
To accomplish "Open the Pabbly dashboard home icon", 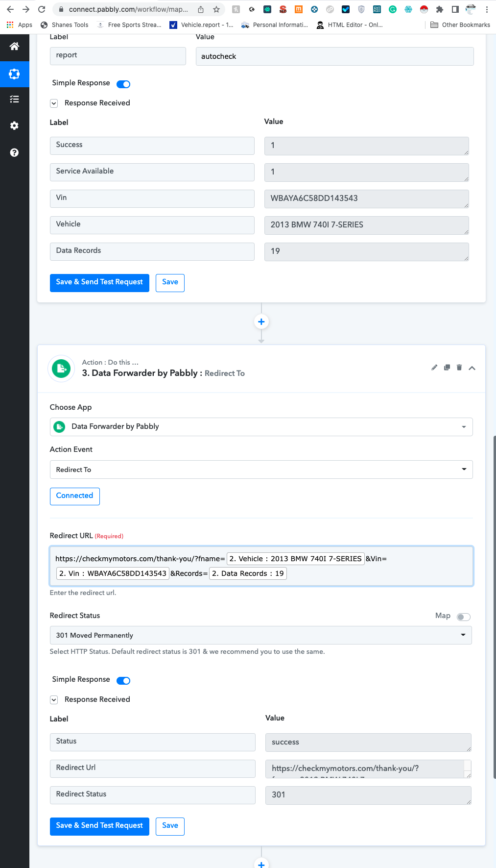I will (14, 47).
